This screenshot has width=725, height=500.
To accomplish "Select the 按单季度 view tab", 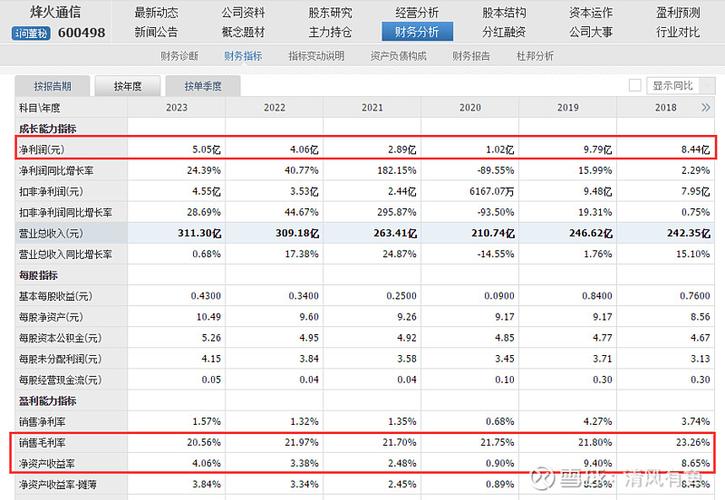I will [x=203, y=86].
